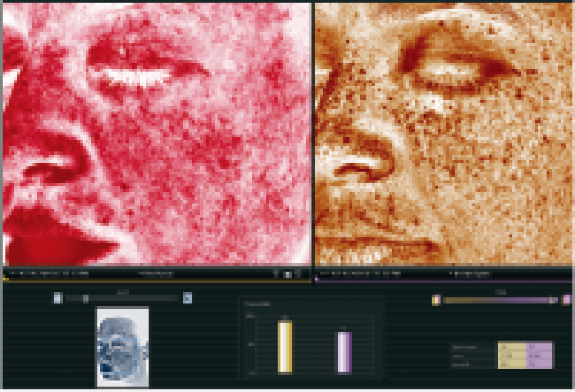Open the analysis dropdown below the brown image
575x392 pixels.
pos(473,274)
